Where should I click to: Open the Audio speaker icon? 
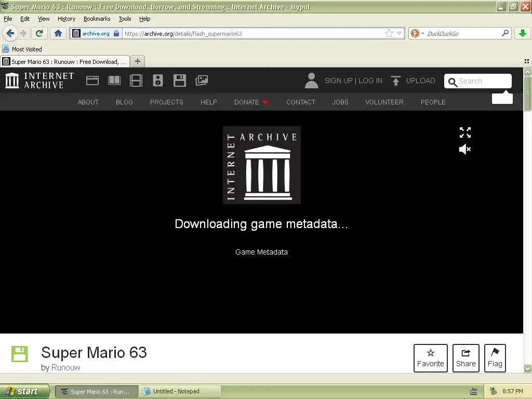158,81
